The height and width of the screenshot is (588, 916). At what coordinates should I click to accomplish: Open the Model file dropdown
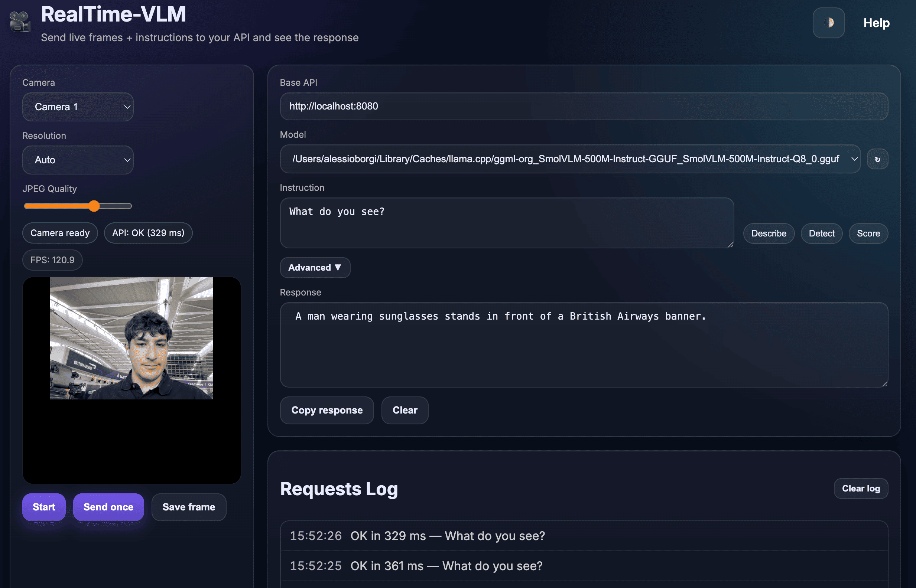tap(570, 159)
